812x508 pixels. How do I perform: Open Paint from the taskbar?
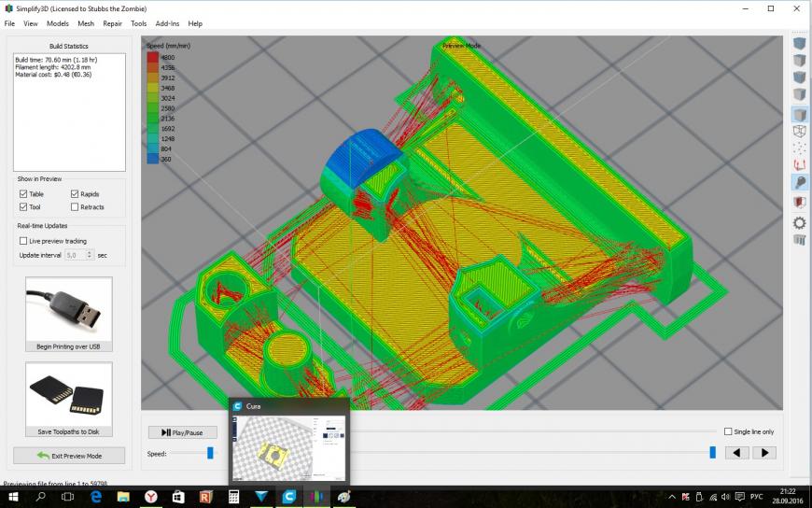[x=343, y=497]
